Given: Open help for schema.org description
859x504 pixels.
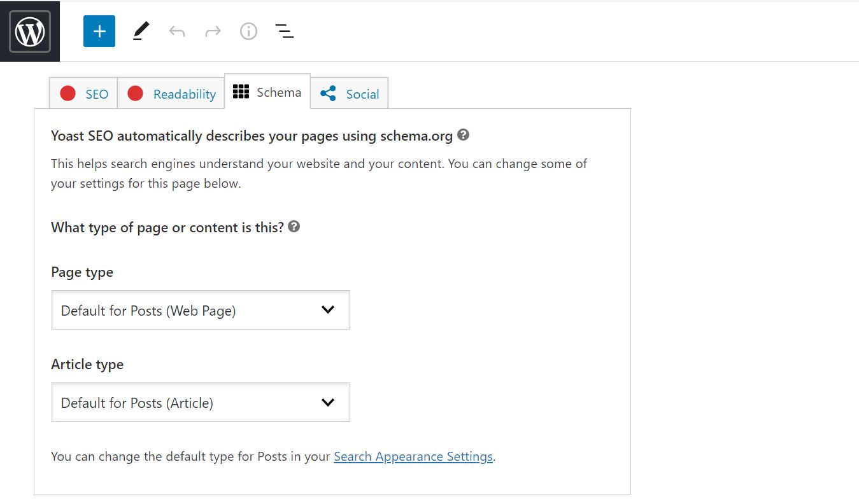Looking at the screenshot, I should (x=463, y=135).
